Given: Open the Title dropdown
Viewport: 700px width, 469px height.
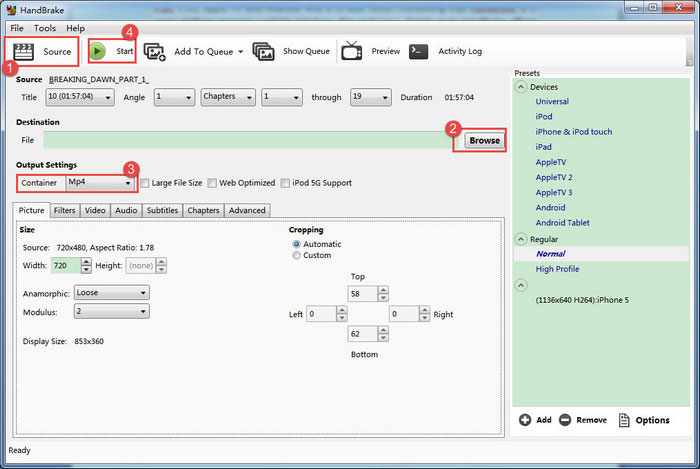Looking at the screenshot, I should (x=80, y=97).
